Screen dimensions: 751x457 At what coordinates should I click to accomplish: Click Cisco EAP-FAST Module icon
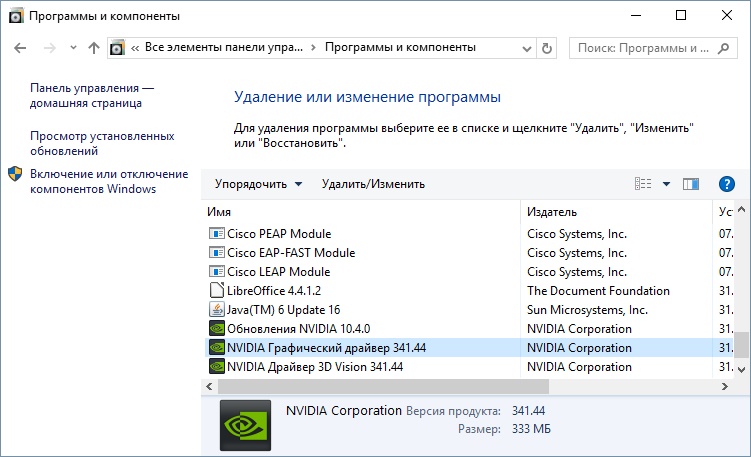click(x=217, y=252)
